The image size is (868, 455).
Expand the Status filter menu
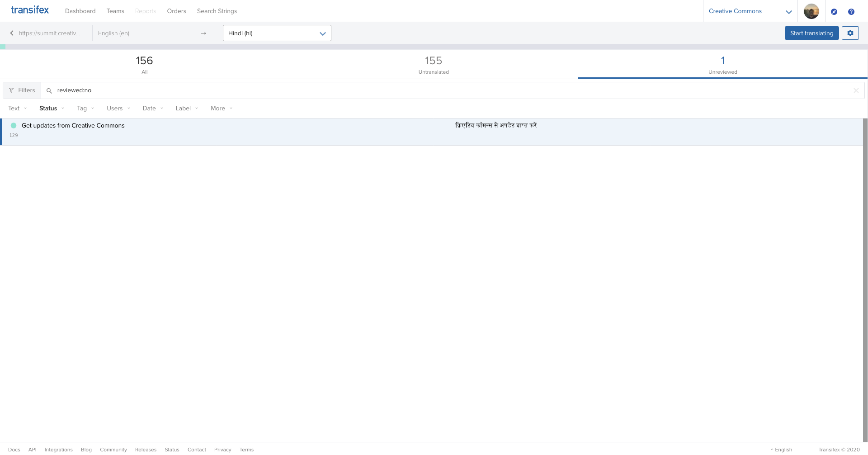click(51, 108)
